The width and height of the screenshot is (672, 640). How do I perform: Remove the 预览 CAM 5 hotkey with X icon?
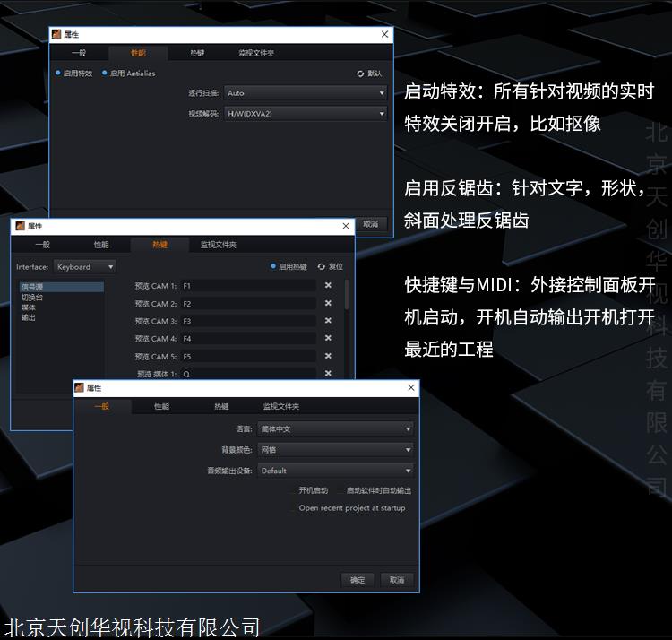(x=328, y=357)
